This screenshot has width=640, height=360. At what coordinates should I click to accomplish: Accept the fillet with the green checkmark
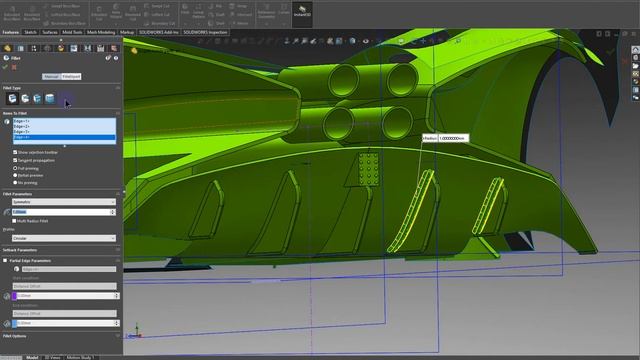point(5,67)
